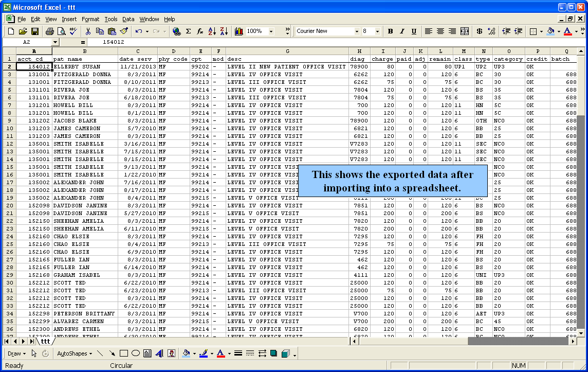Open the Data menu
The image size is (588, 372).
128,19
